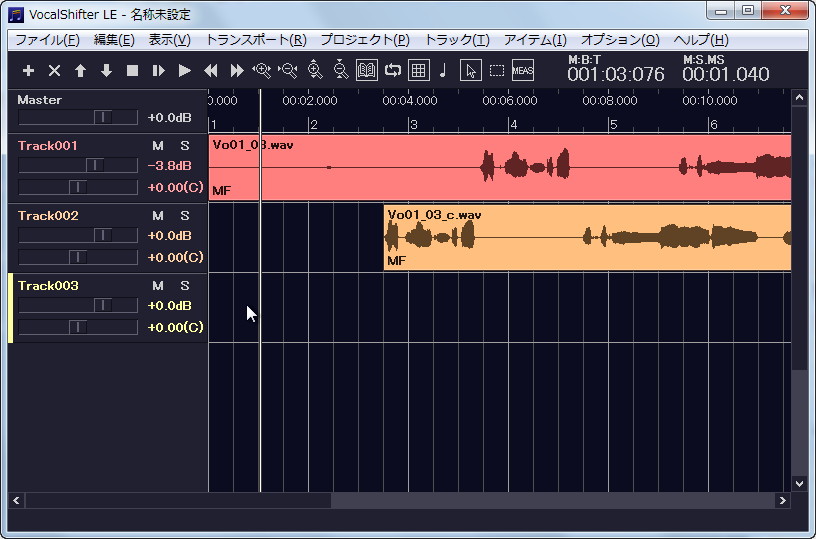
Task: Open the ファイル(F) menu
Action: 47,40
